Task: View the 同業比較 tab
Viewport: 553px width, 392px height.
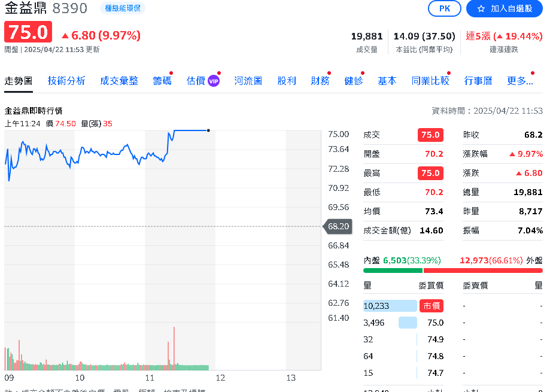Action: click(430, 81)
